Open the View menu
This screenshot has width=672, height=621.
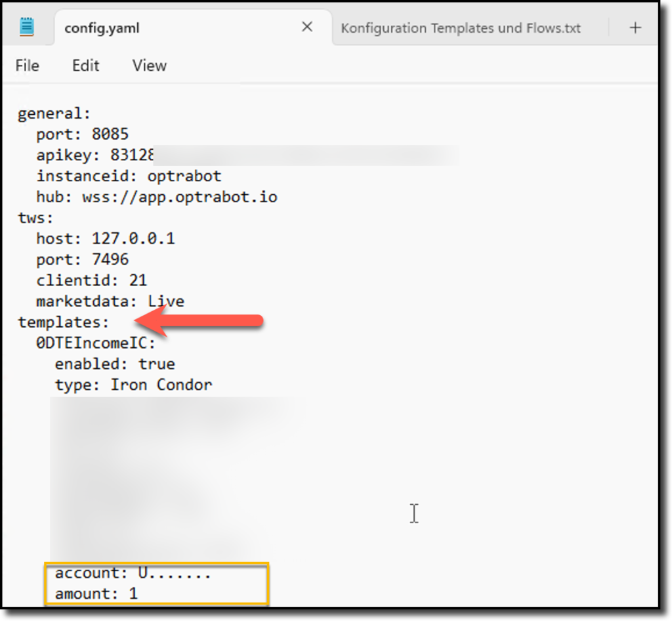tap(149, 66)
